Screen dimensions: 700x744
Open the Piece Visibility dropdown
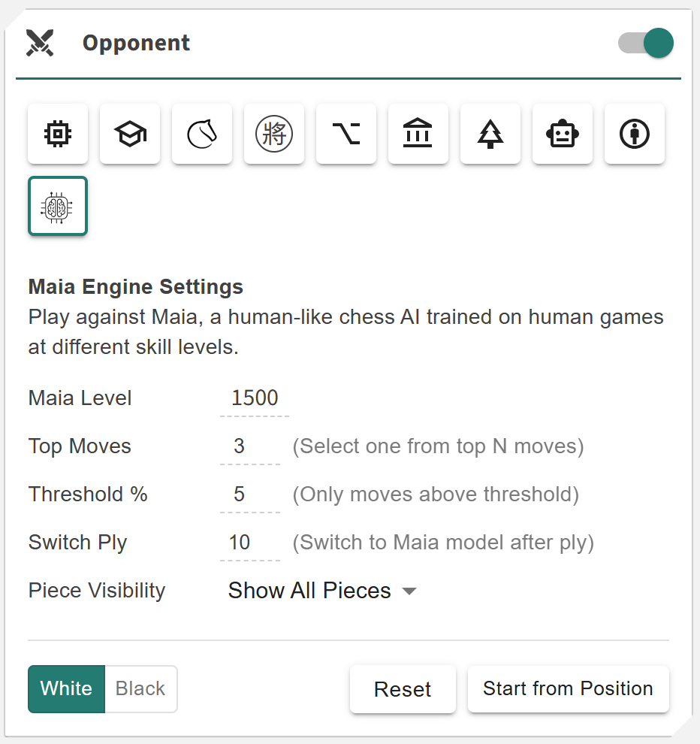[x=321, y=591]
